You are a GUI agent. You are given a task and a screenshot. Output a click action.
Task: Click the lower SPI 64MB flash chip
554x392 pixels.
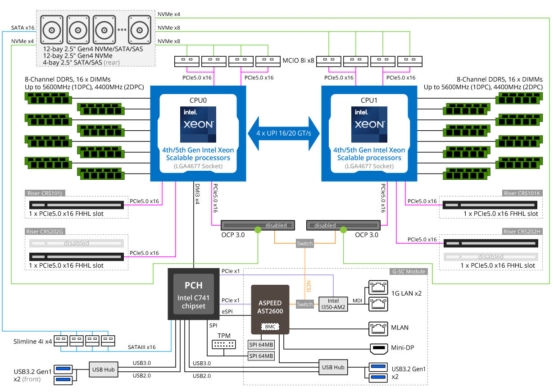[x=261, y=356]
